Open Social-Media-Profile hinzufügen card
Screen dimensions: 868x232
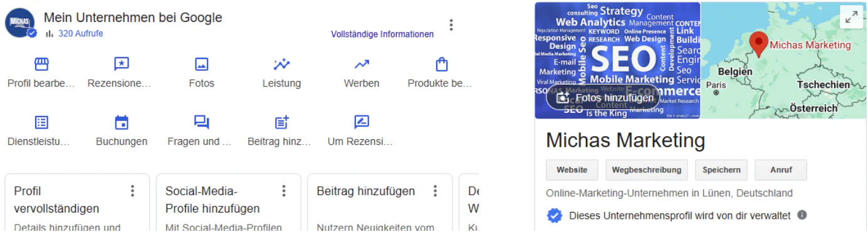229,203
